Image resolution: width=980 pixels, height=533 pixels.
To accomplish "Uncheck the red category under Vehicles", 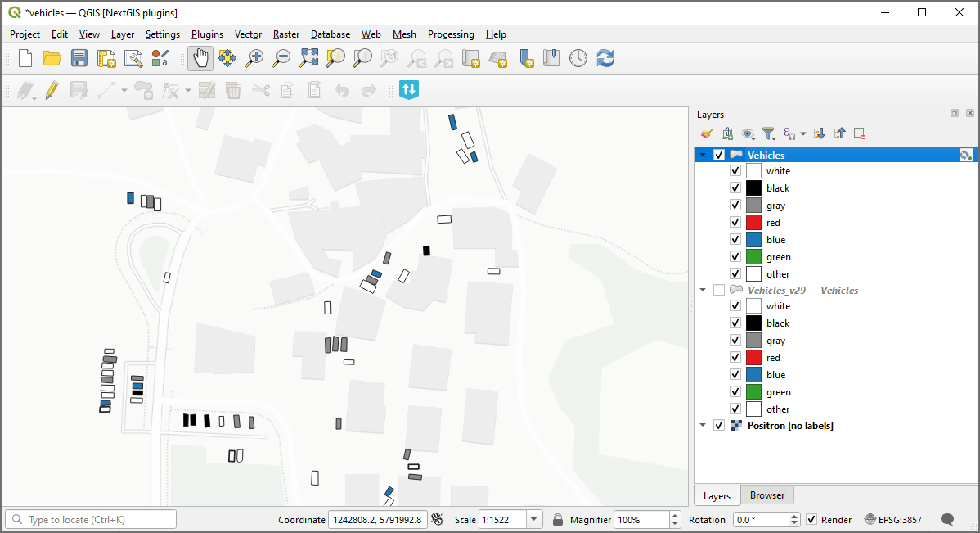I will [x=735, y=223].
